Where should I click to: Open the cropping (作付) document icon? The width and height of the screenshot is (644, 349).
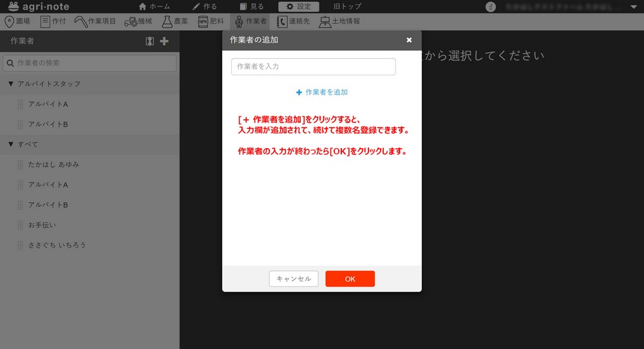click(45, 21)
